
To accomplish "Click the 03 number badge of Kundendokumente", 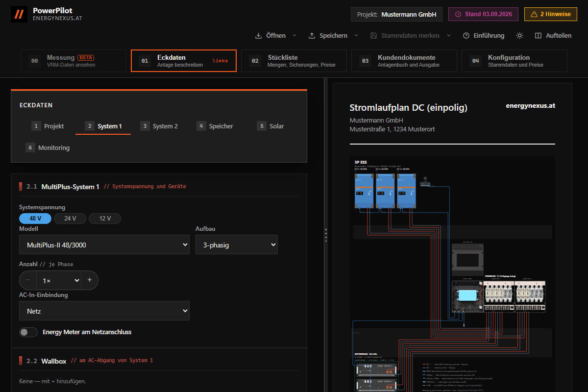I will [x=366, y=61].
